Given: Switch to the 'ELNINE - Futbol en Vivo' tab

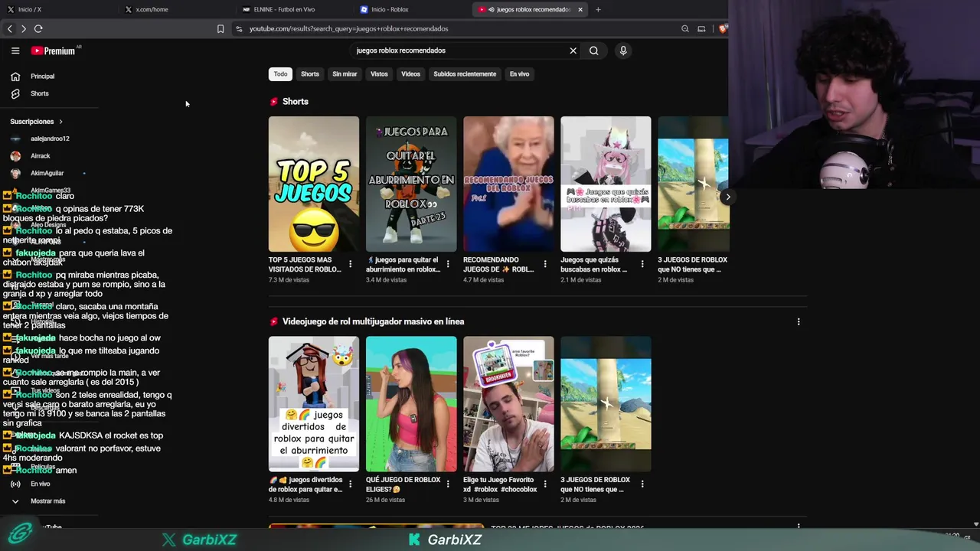Looking at the screenshot, I should [x=295, y=9].
